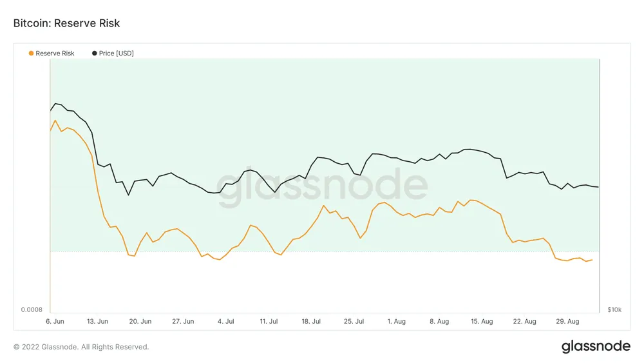Toggle the Price [USD] legend label
644x363 pixels.
[116, 53]
